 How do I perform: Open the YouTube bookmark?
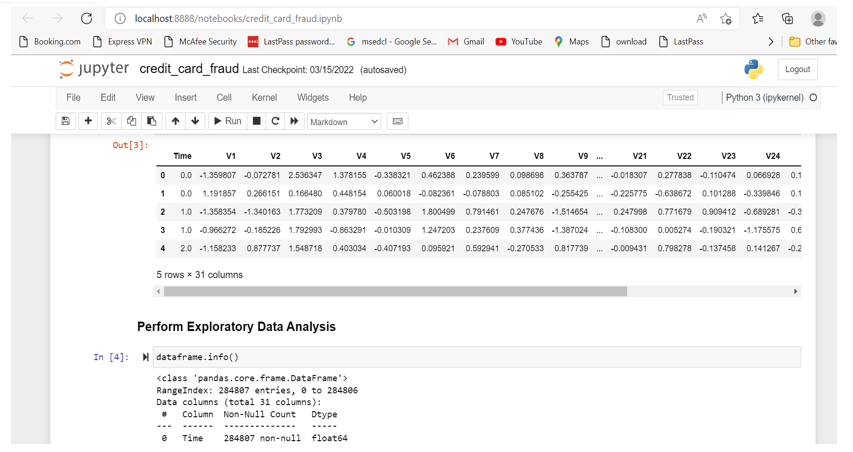tap(519, 41)
